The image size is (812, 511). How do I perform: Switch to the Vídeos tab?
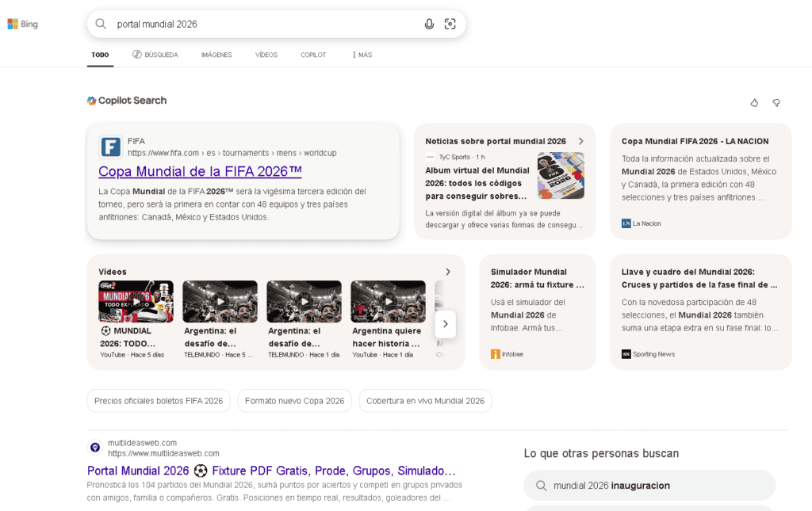[266, 55]
